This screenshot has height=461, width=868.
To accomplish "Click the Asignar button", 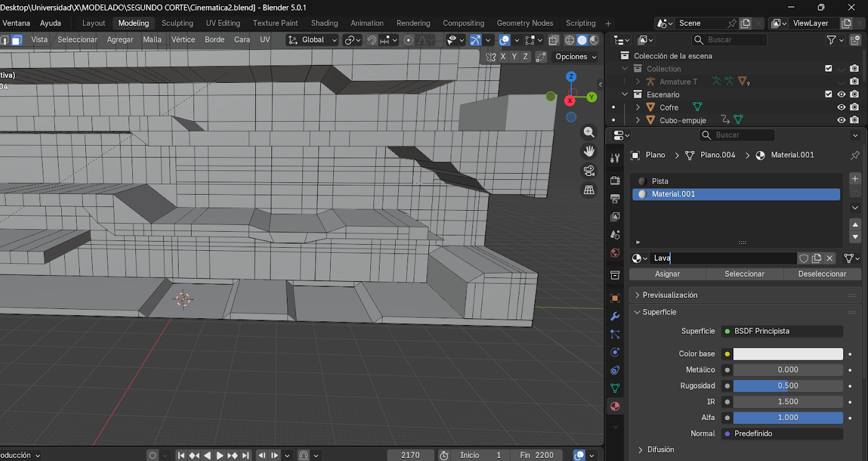I will point(667,274).
